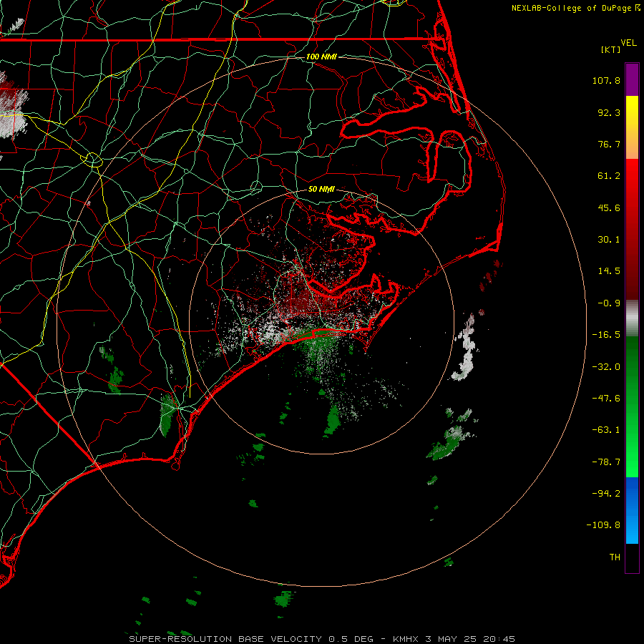The height and width of the screenshot is (644, 644).
Task: Click the 100 NMI range ring label
Action: point(321,57)
